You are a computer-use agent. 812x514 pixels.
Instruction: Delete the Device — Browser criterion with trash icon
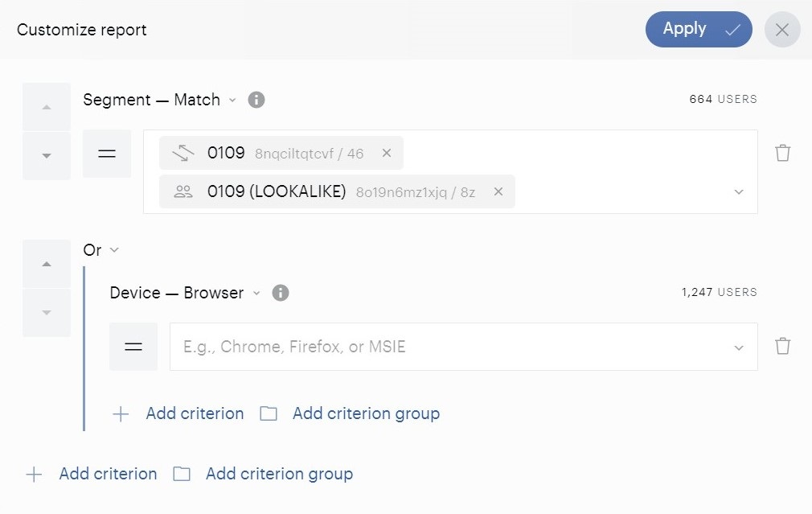click(782, 346)
